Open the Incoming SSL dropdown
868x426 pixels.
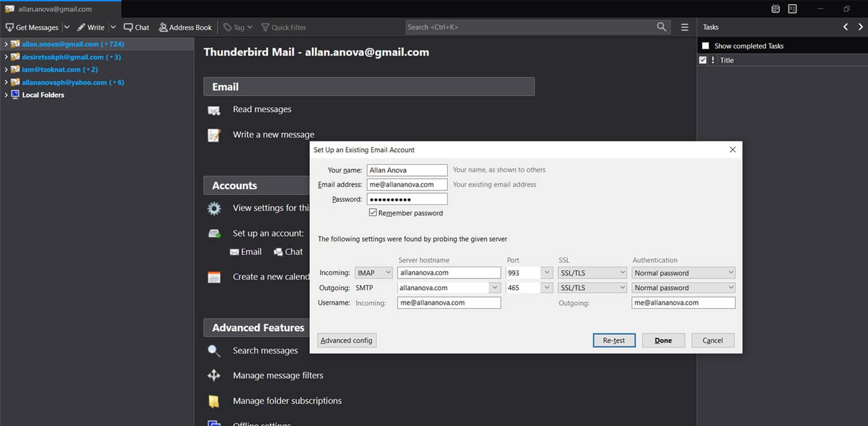tap(593, 273)
